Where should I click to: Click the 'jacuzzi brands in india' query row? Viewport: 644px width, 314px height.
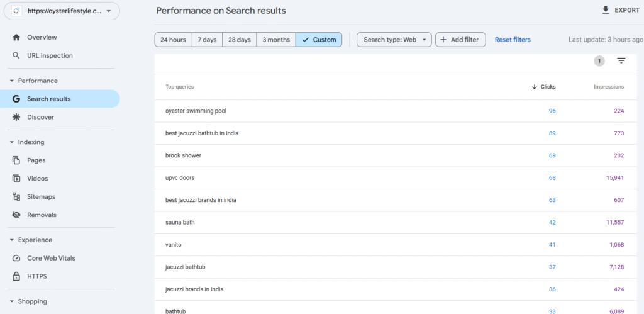(397, 289)
